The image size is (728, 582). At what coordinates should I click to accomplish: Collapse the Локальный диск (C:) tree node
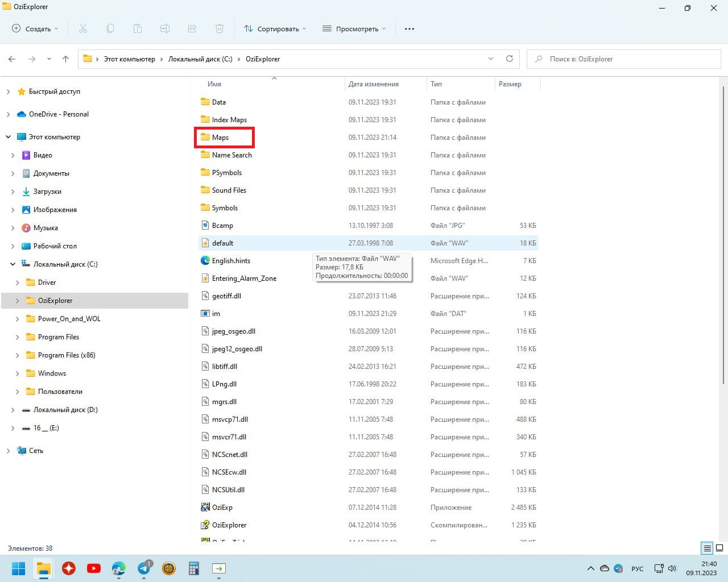(x=13, y=264)
